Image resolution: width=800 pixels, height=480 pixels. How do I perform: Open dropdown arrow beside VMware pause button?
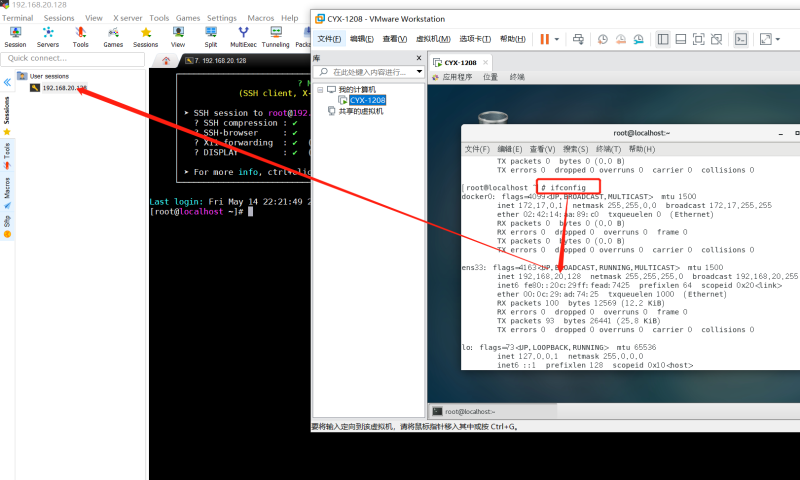point(556,39)
